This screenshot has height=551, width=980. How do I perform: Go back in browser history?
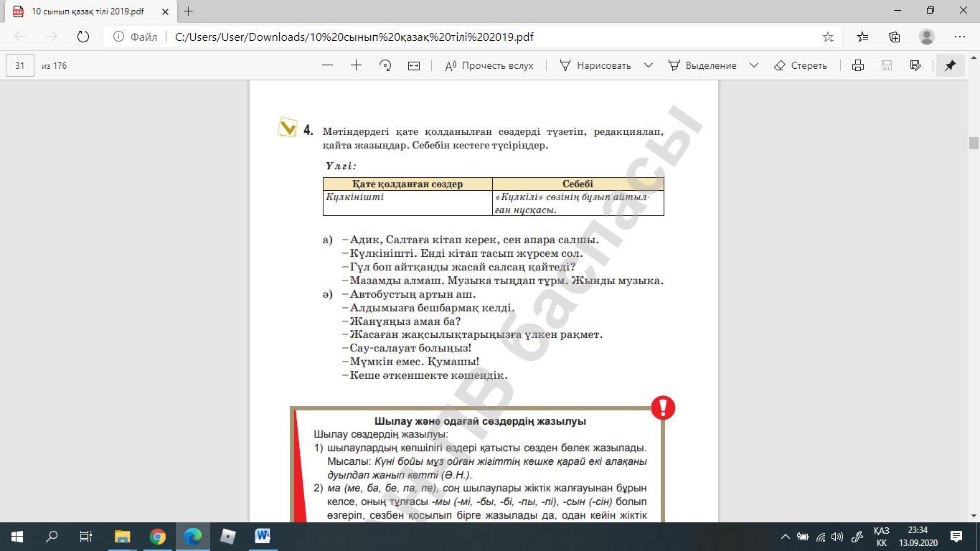tap(20, 37)
